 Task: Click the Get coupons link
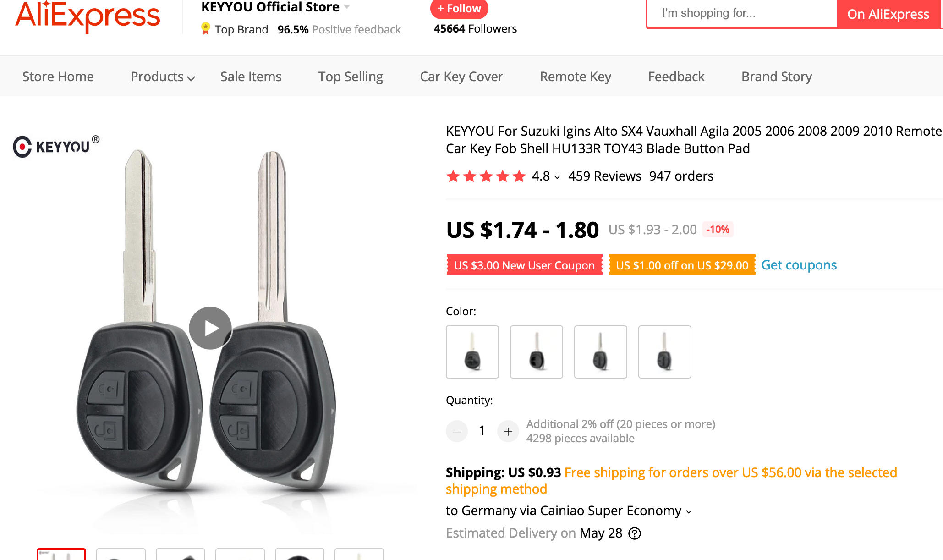click(x=799, y=265)
